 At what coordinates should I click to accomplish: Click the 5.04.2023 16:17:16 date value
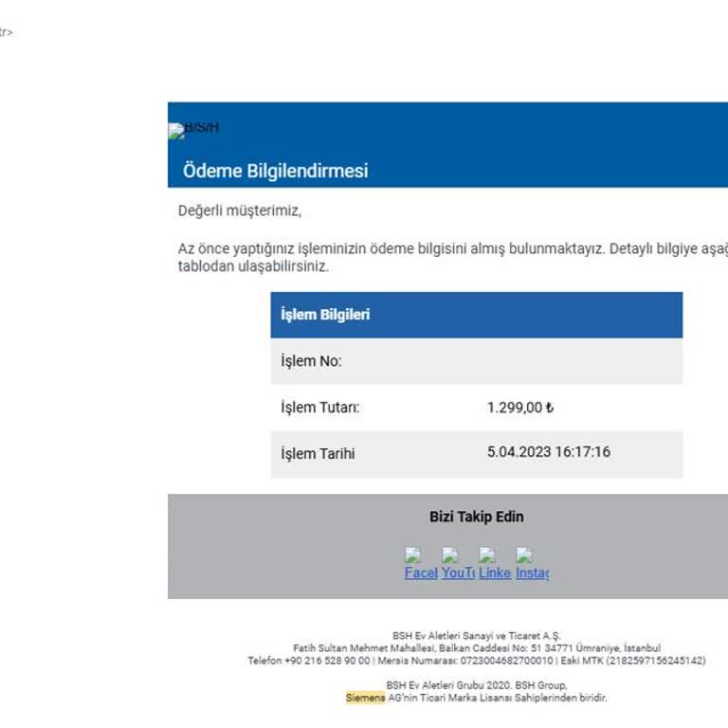coord(549,452)
